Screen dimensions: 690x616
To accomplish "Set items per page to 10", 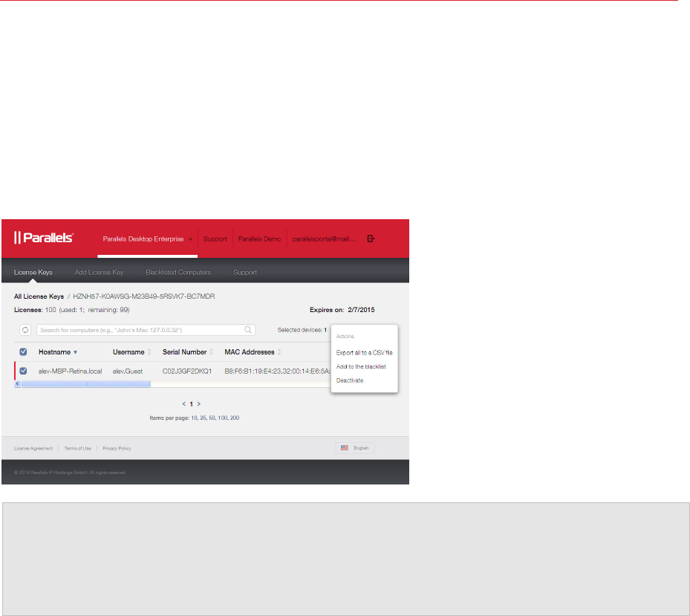I will [x=194, y=418].
